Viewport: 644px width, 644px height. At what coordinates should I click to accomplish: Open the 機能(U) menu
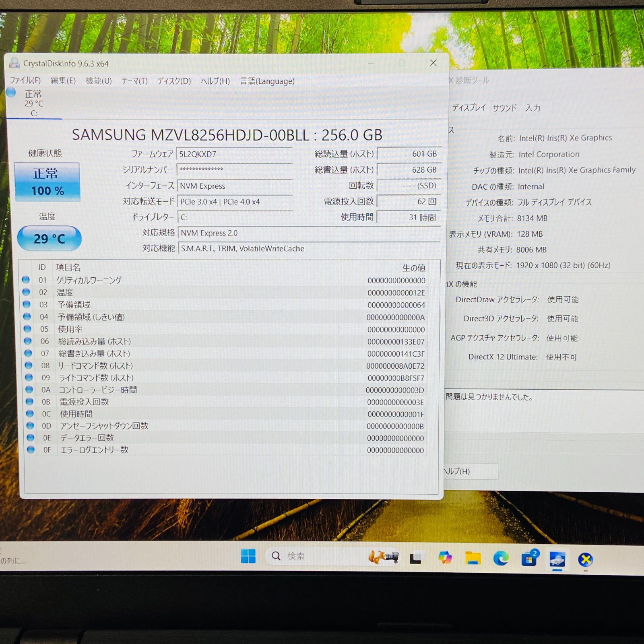click(x=99, y=81)
